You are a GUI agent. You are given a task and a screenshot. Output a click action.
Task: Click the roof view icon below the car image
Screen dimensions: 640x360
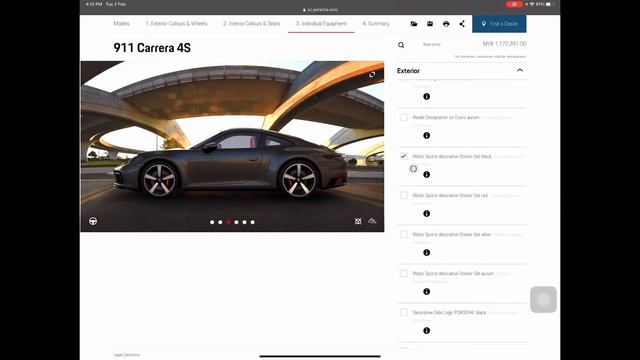click(x=372, y=221)
